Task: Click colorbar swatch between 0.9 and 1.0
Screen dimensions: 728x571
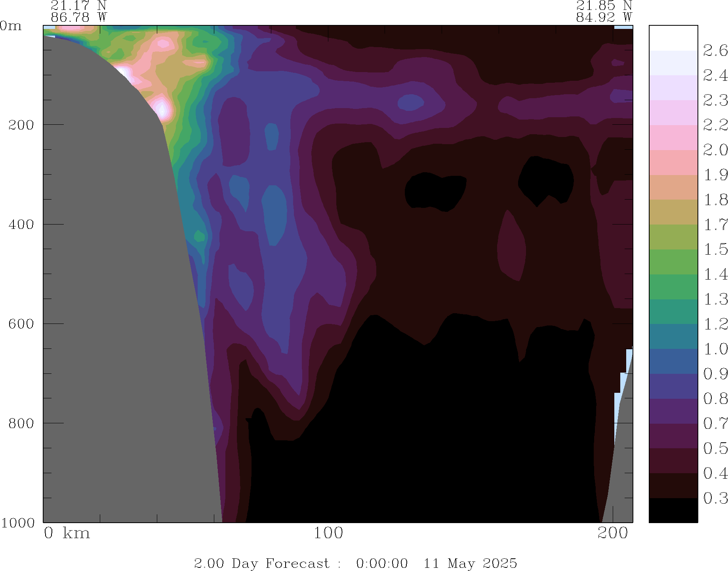Action: [x=673, y=361]
